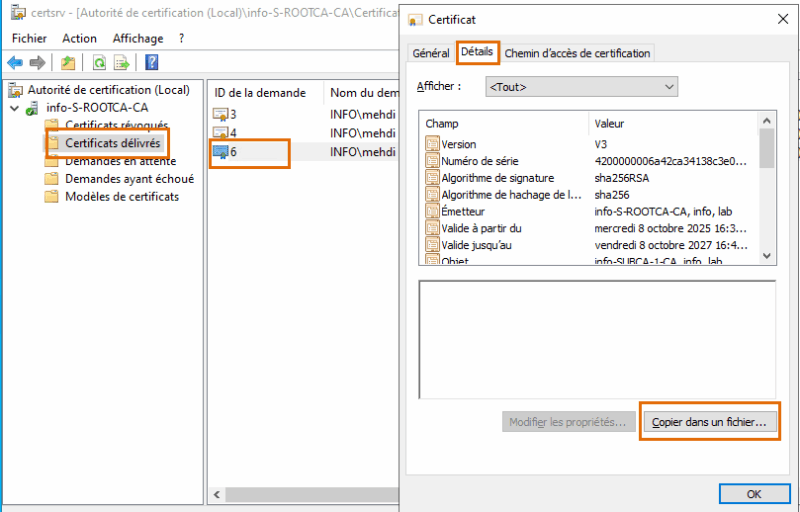Click the fields list vertical scrollbar thumb

[766, 148]
